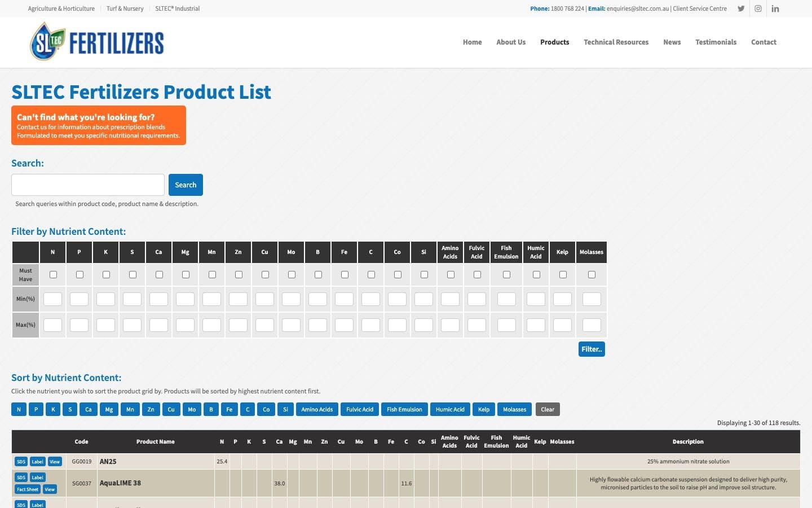Image resolution: width=812 pixels, height=508 pixels.
Task: Open the Fact Sheet for AquaLIME 38
Action: pos(28,489)
